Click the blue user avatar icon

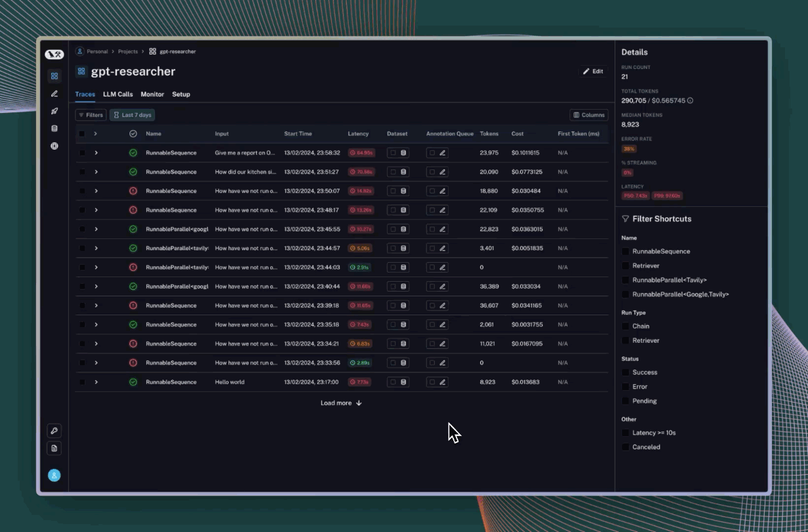coord(55,475)
